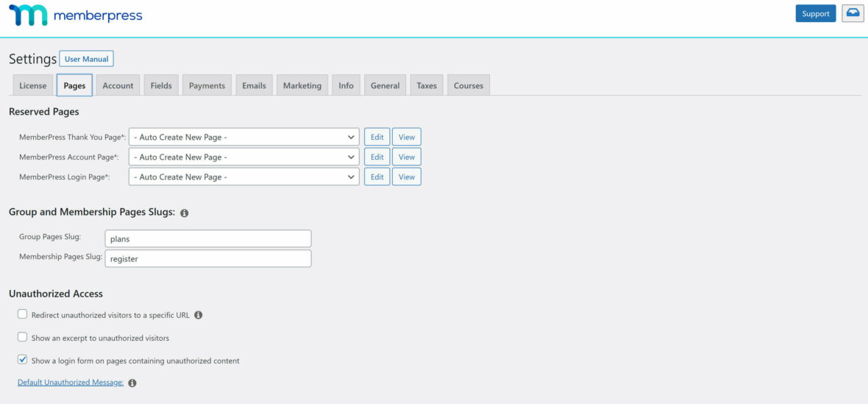868x404 pixels.
Task: Click info icon beside Redirect unauthorized visitors
Action: [x=198, y=315]
